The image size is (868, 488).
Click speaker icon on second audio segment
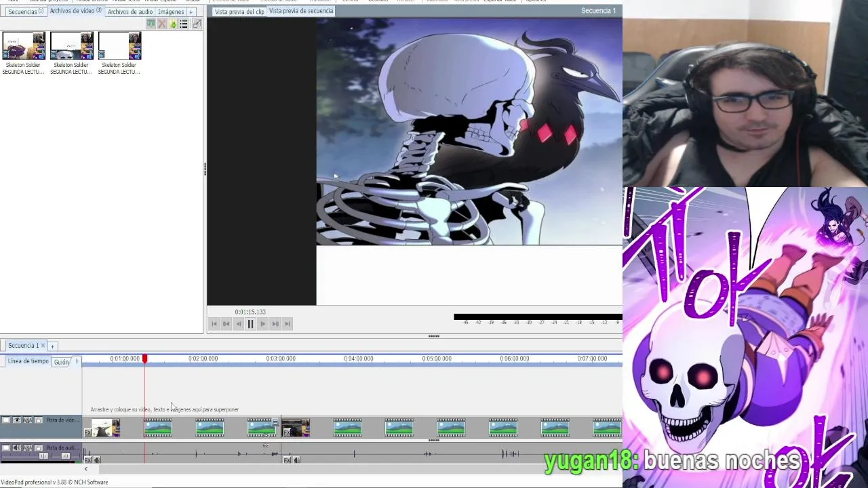[x=296, y=460]
